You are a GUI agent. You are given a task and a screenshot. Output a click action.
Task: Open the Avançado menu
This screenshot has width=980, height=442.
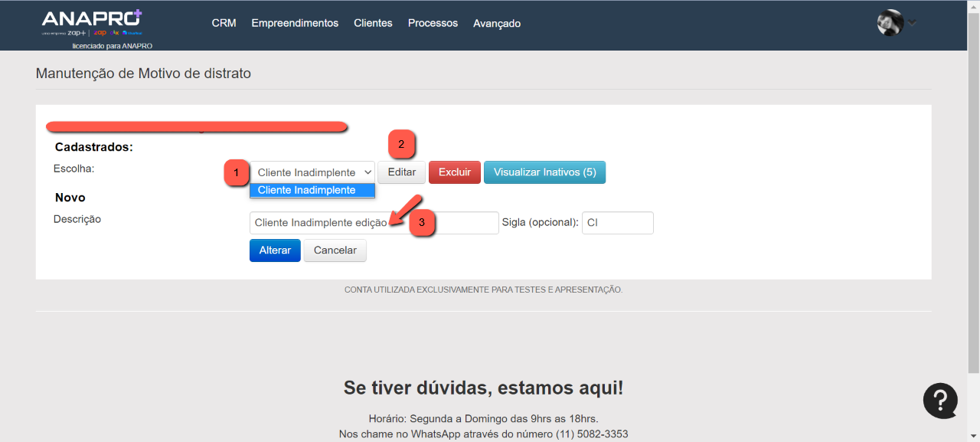(497, 23)
